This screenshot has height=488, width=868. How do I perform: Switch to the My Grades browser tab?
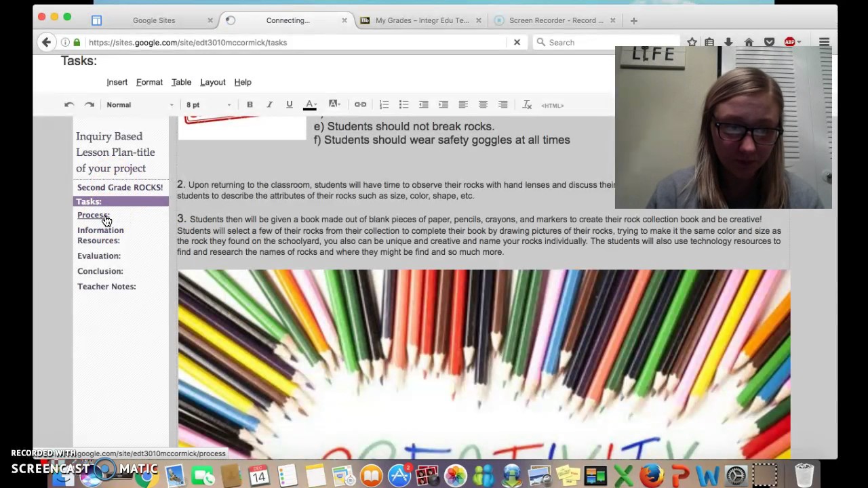[x=422, y=20]
